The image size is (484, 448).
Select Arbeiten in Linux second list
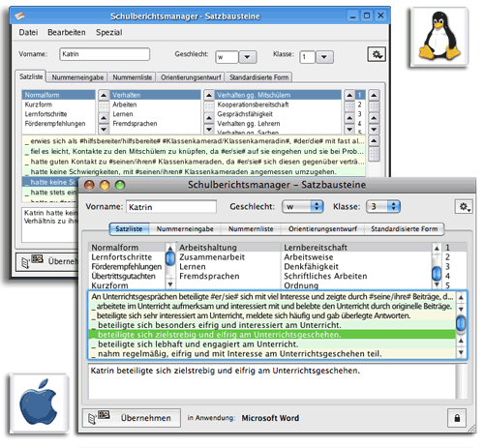(155, 105)
